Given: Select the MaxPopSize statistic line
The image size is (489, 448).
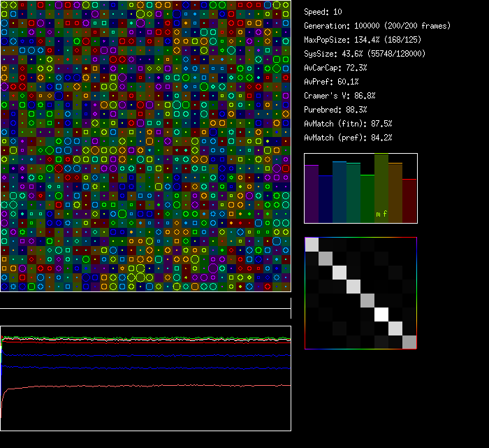Looking at the screenshot, I should coord(361,40).
